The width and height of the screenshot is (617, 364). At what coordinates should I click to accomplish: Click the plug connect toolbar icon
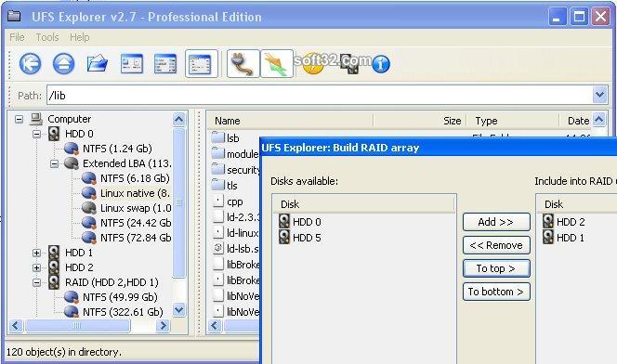[243, 64]
